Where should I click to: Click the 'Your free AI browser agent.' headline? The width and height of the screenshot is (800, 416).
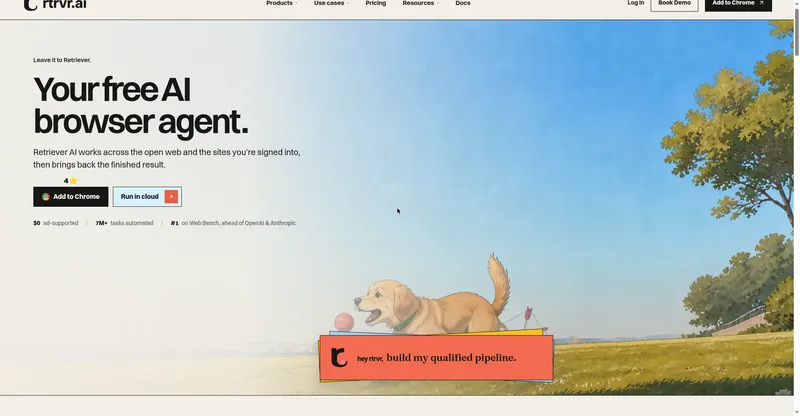pos(141,106)
